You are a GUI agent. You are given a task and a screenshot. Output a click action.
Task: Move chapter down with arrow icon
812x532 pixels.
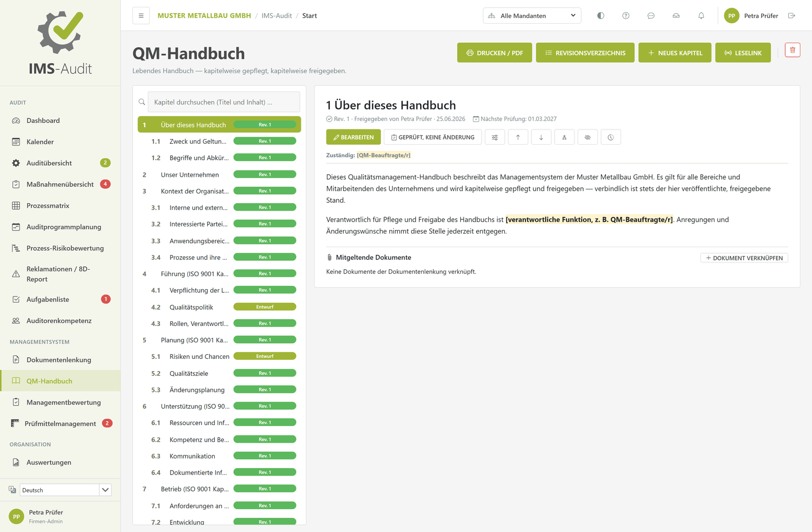(x=542, y=137)
